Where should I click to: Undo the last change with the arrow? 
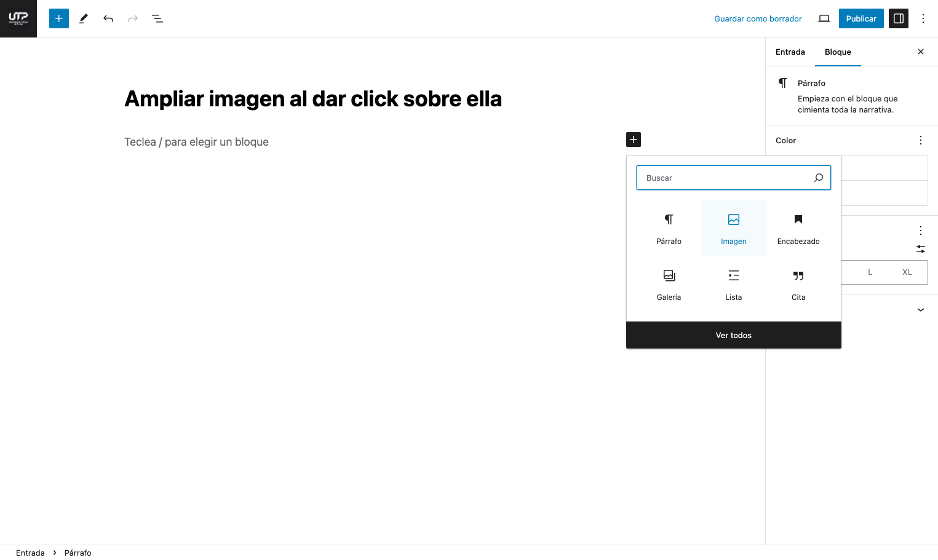click(x=108, y=18)
